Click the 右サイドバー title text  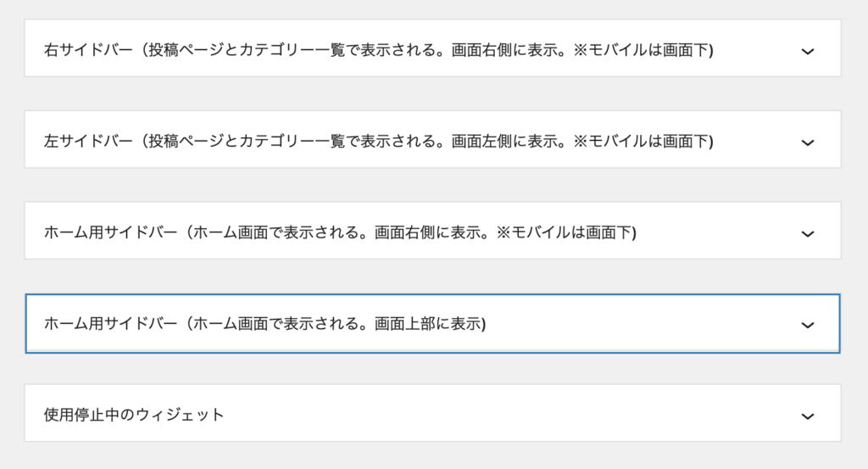point(88,50)
